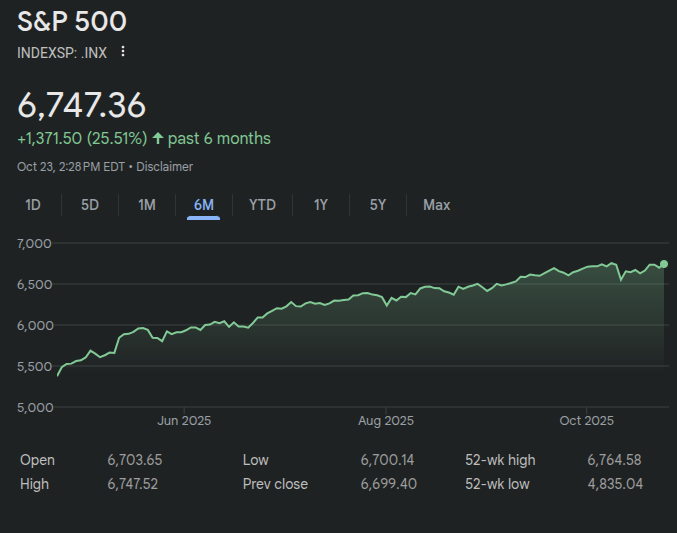Viewport: 677px width, 533px height.
Task: Show the Max time range
Action: click(x=436, y=205)
